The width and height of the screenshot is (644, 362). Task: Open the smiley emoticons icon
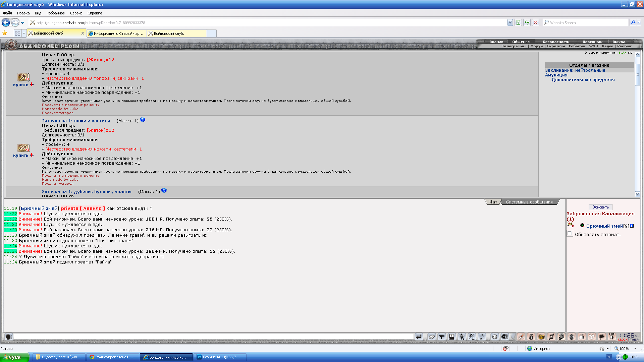tap(494, 337)
